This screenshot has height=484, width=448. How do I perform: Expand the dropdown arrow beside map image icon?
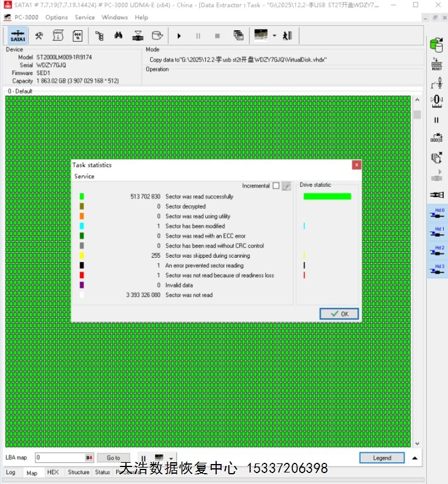point(274,36)
